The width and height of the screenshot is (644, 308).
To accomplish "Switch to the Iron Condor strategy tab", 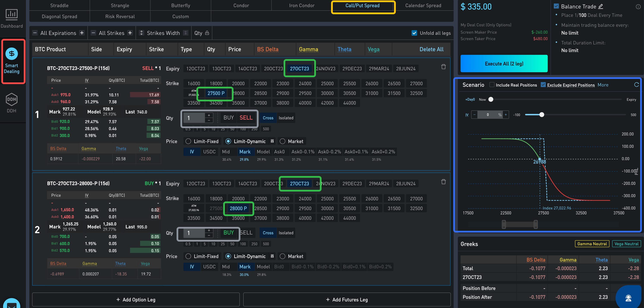I will click(301, 5).
